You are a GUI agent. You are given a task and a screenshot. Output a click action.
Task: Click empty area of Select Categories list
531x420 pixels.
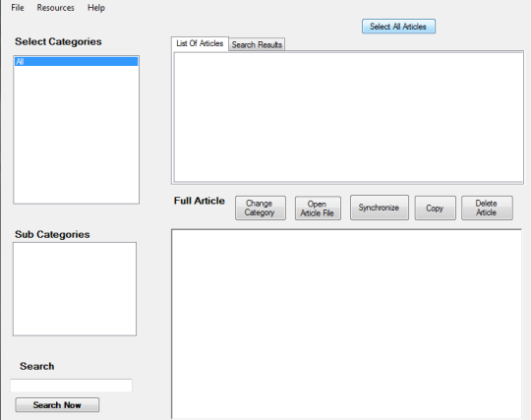click(76, 135)
